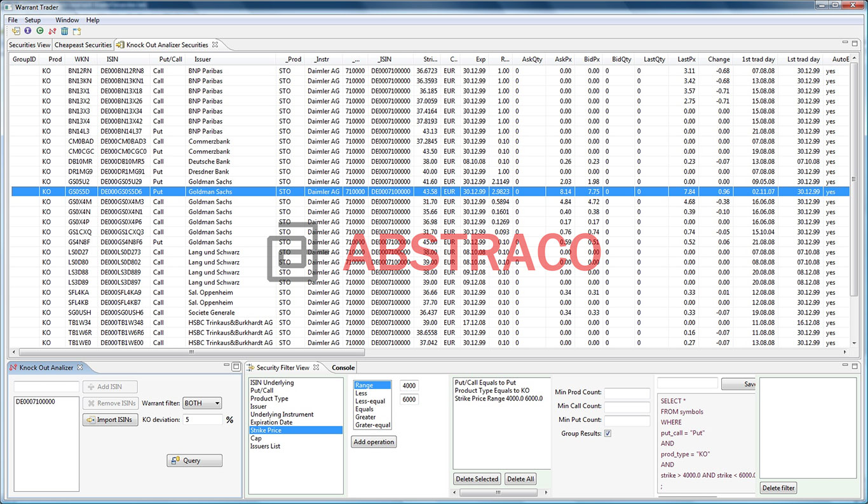
Task: Open the Warrant filter dropdown showing BOTH
Action: pos(202,403)
